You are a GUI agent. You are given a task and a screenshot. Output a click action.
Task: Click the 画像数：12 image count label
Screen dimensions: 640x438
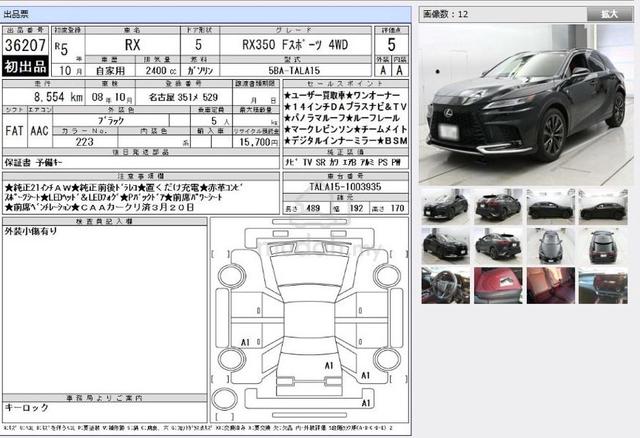click(446, 14)
